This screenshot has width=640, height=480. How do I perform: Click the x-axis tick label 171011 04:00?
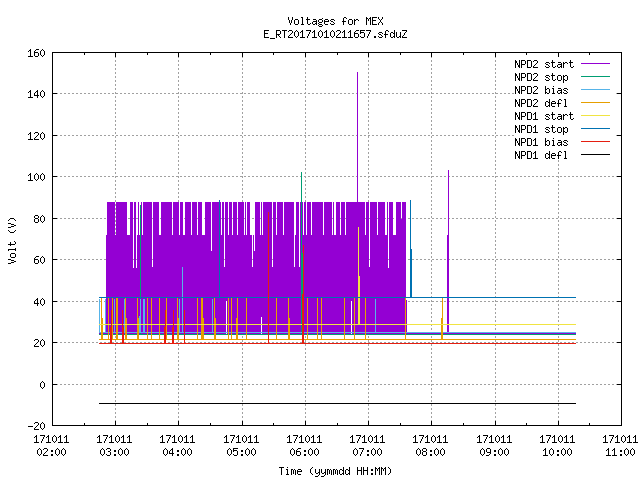point(178,446)
